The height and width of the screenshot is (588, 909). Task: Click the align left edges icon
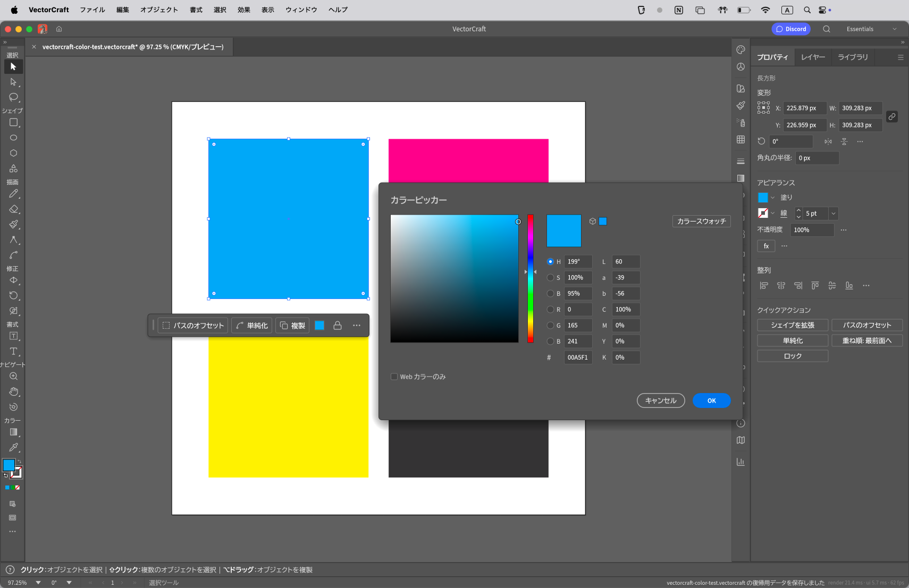click(764, 286)
